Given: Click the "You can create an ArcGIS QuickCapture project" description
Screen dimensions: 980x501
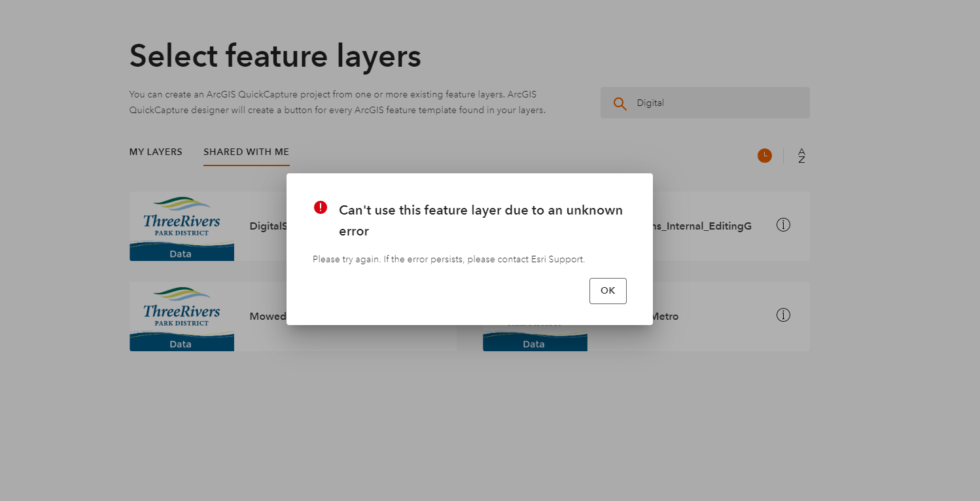Looking at the screenshot, I should click(338, 102).
